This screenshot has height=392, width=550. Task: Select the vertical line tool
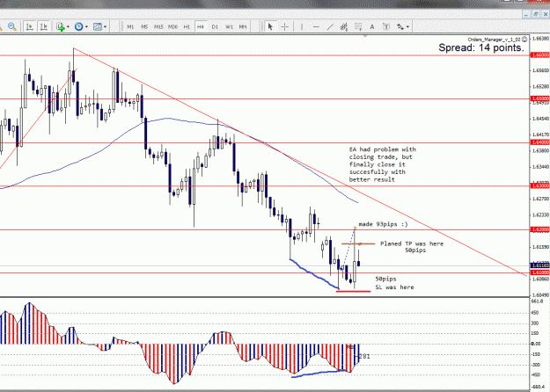(302, 26)
